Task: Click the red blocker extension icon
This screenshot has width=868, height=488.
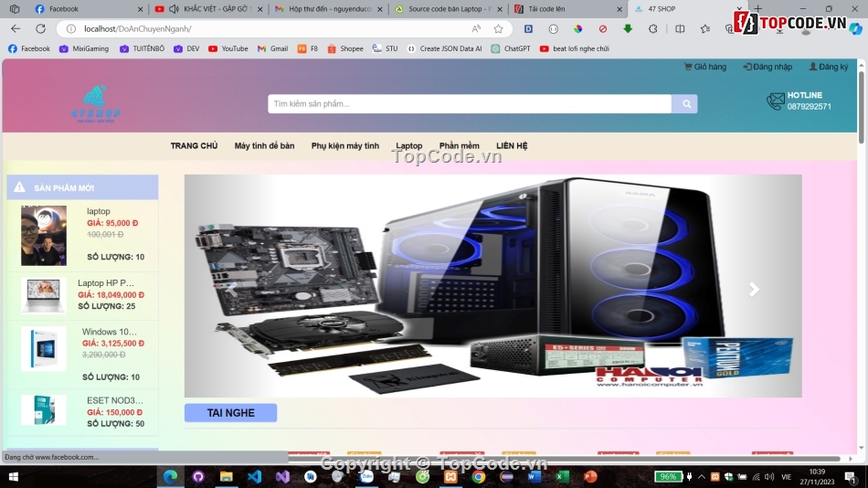Action: (x=602, y=29)
